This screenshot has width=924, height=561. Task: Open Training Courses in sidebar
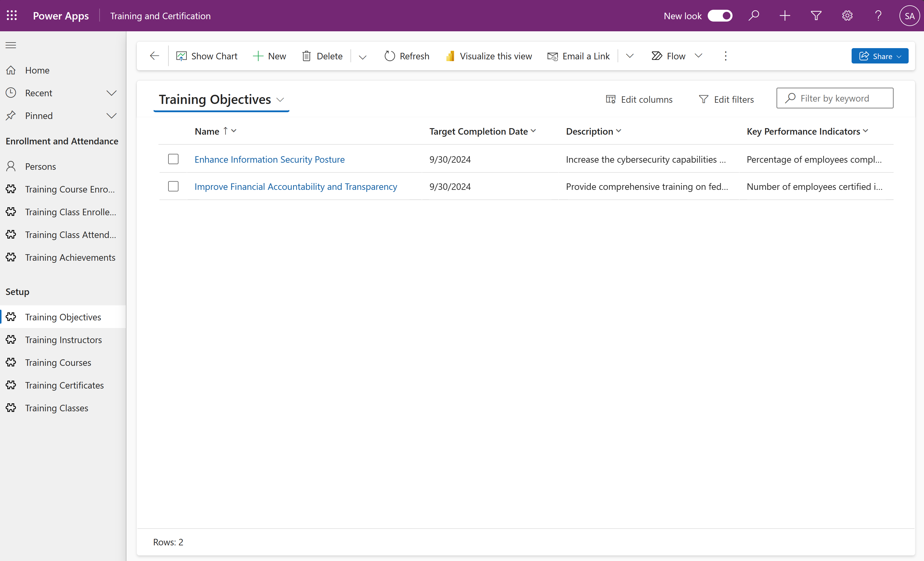click(x=63, y=363)
